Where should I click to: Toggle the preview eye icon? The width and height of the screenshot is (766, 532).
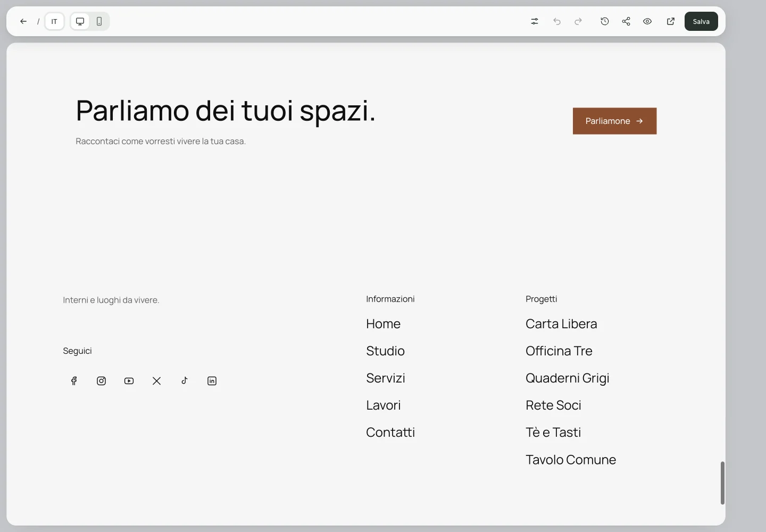(x=647, y=21)
